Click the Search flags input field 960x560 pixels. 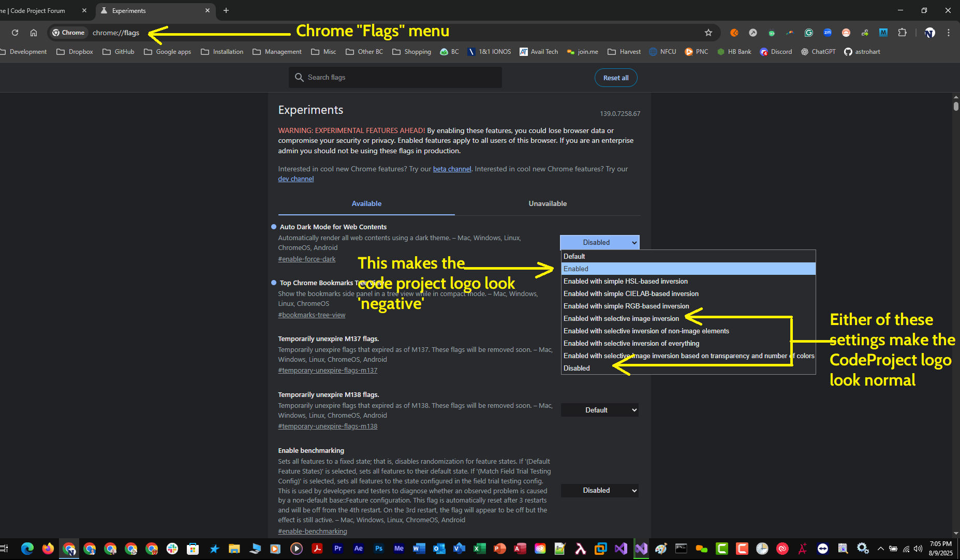point(395,77)
